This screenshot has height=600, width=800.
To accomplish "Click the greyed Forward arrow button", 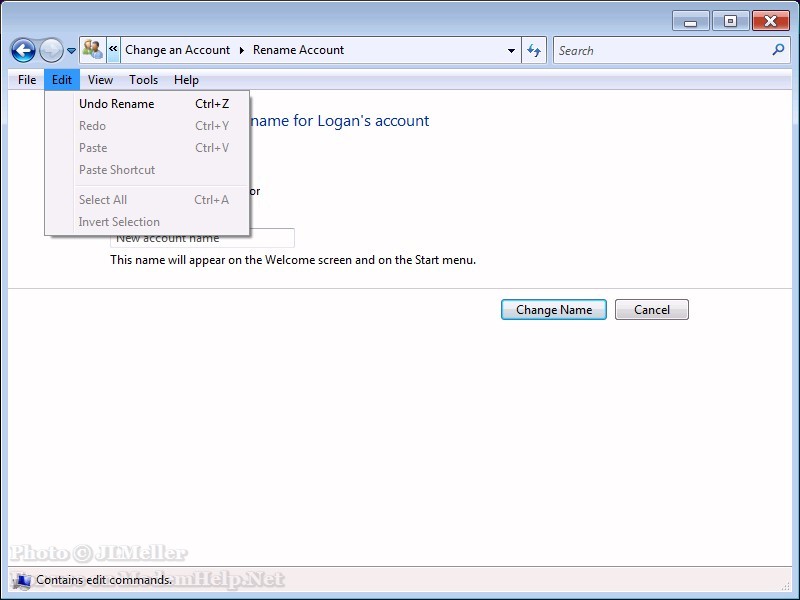I will tap(51, 51).
